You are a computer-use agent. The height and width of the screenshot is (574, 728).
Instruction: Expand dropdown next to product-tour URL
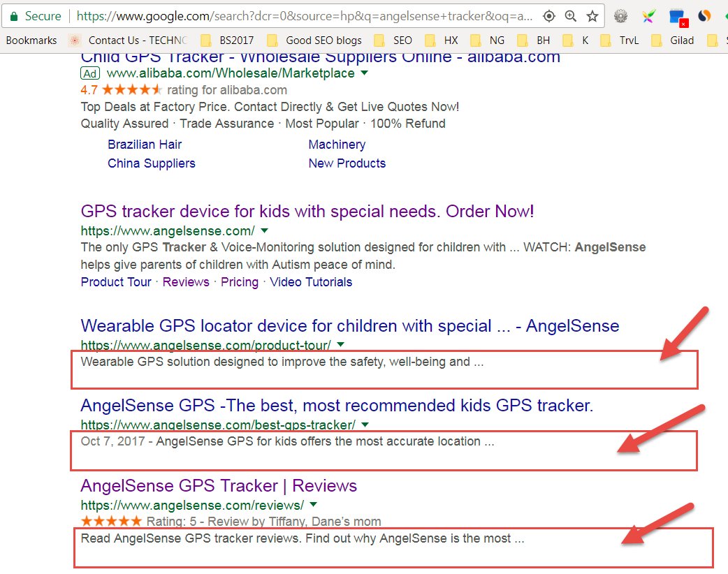[341, 344]
